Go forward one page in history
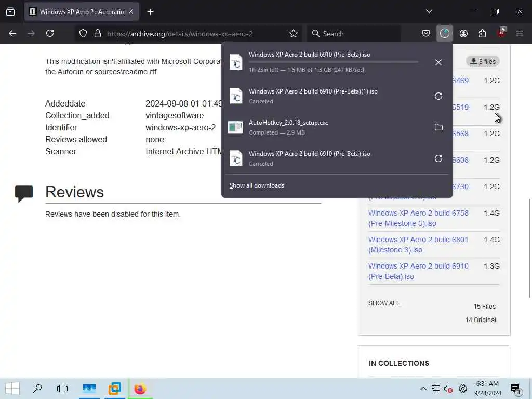 (x=31, y=33)
